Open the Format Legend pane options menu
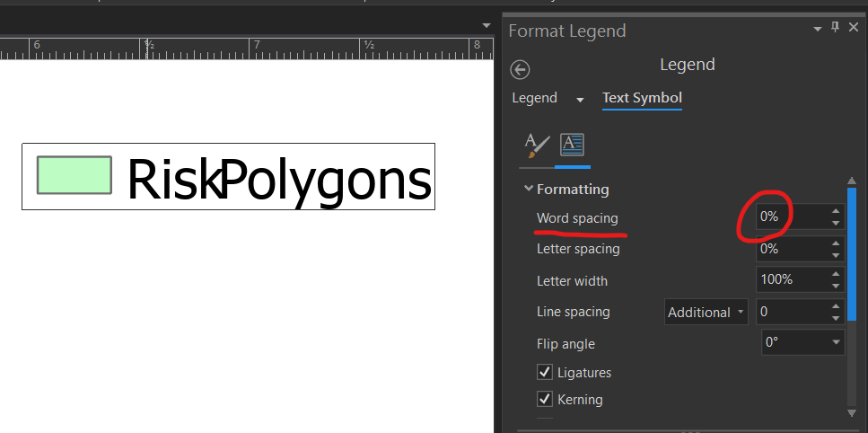The width and height of the screenshot is (868, 433). [x=817, y=29]
